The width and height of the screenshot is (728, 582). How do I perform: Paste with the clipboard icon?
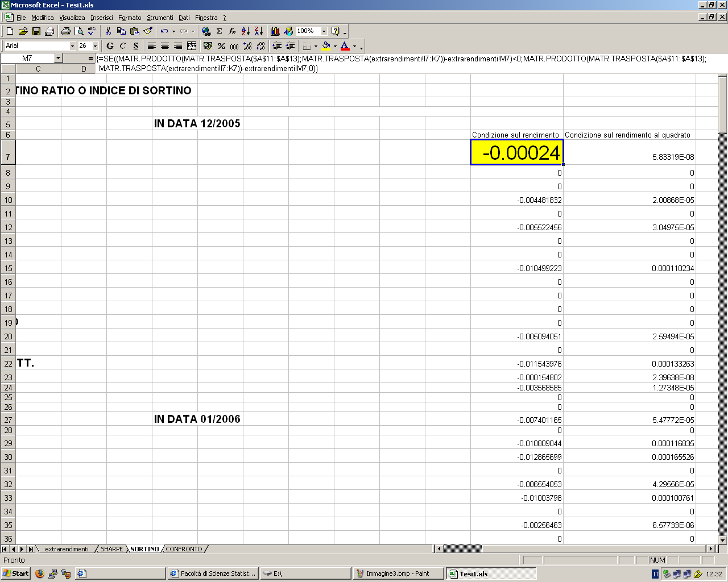click(x=134, y=31)
